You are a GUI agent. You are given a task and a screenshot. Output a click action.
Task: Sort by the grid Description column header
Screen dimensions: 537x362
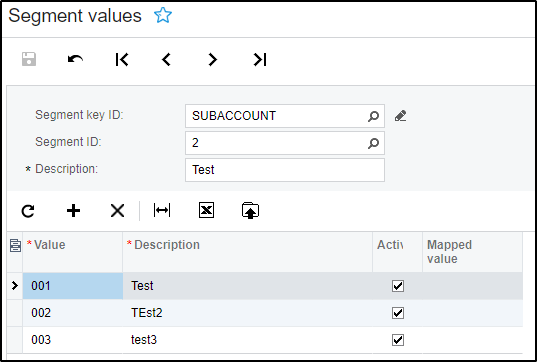pyautogui.click(x=247, y=252)
